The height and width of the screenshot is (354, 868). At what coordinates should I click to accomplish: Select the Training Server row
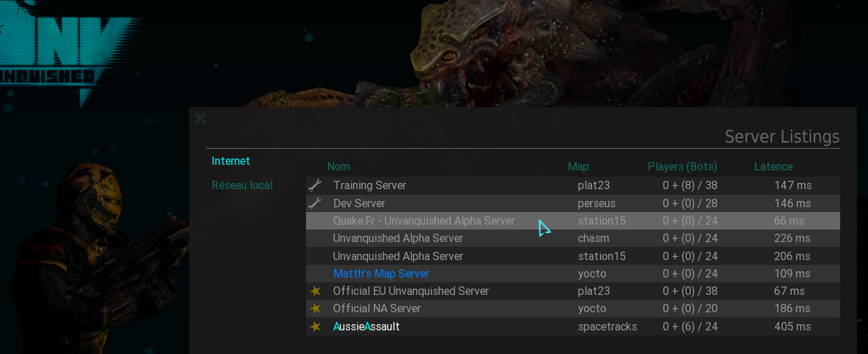pyautogui.click(x=573, y=185)
